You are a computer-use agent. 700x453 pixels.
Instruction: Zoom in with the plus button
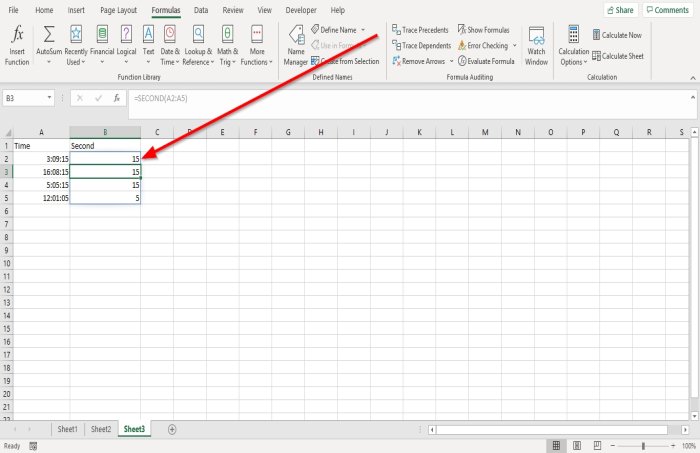[673, 445]
